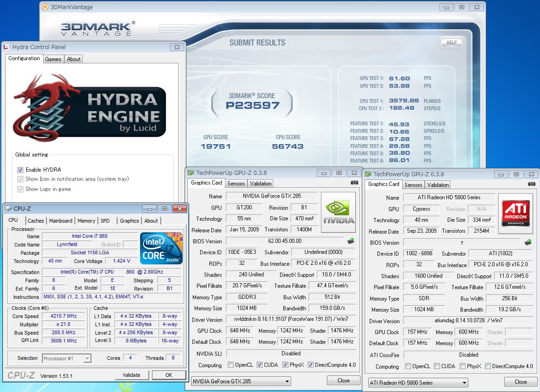The height and width of the screenshot is (392, 540).
Task: Click the Intel Core i7 logo in CPU-Z
Action: 161,248
